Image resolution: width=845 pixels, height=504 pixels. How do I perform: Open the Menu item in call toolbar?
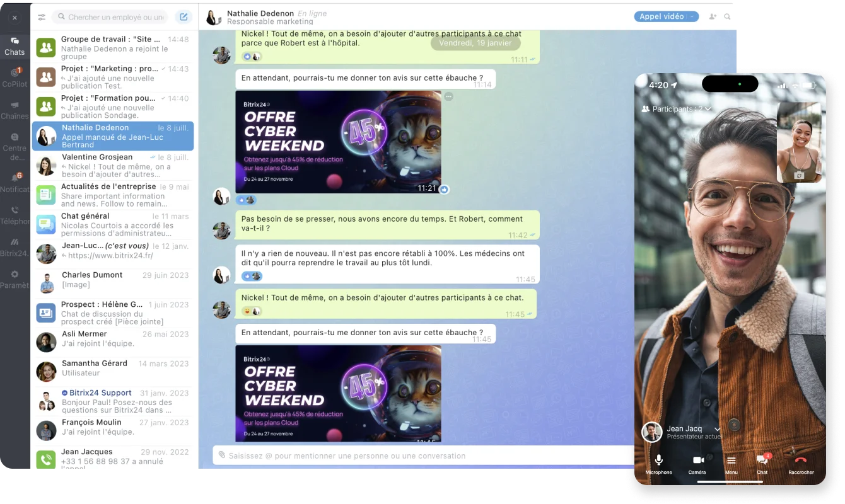pos(731,462)
